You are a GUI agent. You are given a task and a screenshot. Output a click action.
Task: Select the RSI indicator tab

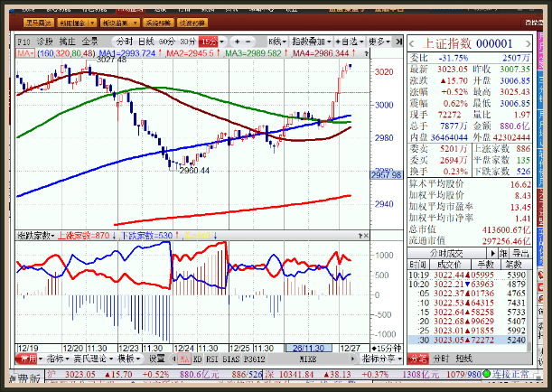211,359
